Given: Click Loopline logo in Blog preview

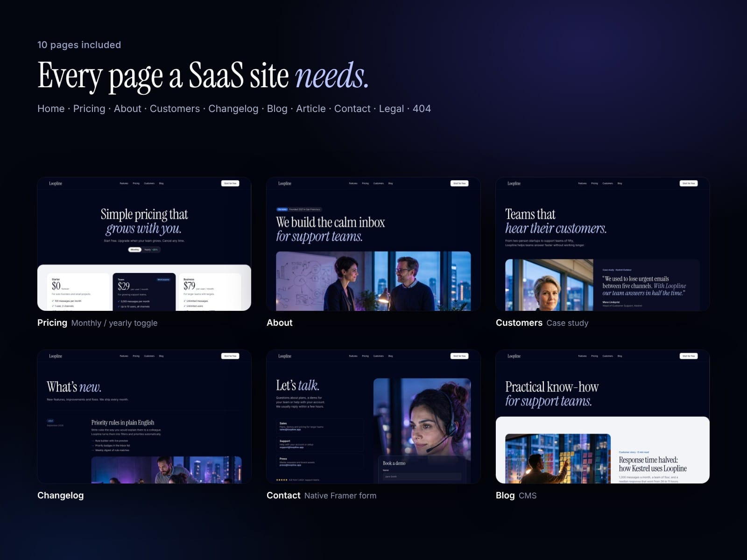Looking at the screenshot, I should pyautogui.click(x=514, y=356).
